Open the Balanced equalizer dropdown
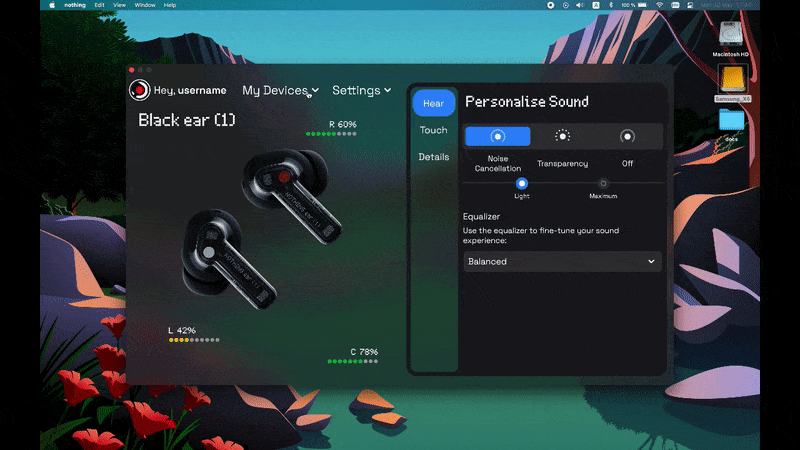Screen dimensions: 800x450 tap(562, 261)
